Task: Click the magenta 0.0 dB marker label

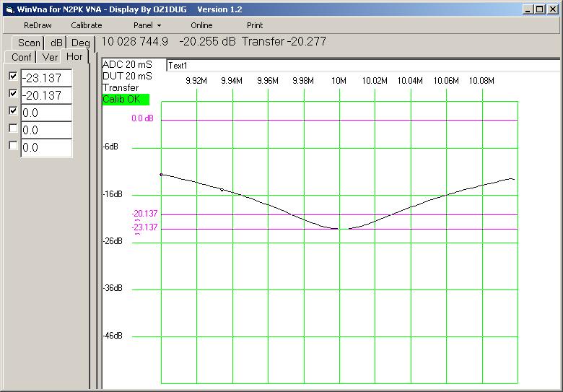Action: [142, 118]
